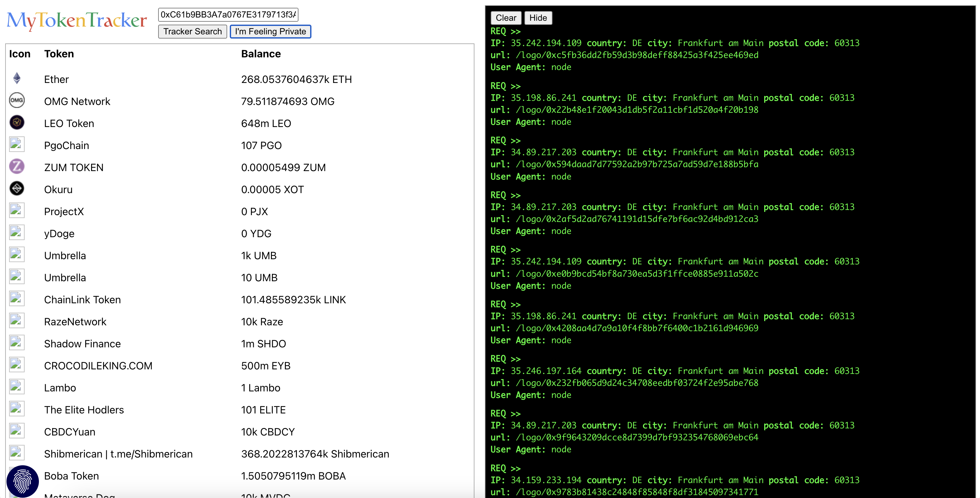Click the 500m EYB balance

266,366
